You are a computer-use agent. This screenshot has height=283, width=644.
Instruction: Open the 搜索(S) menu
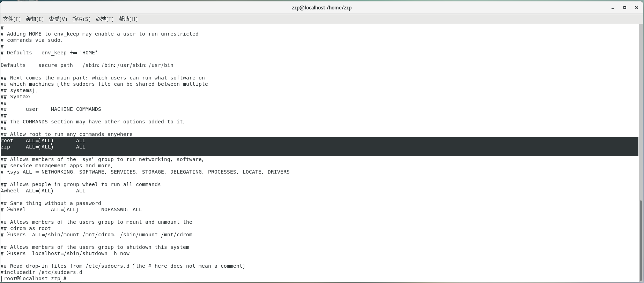click(x=81, y=19)
